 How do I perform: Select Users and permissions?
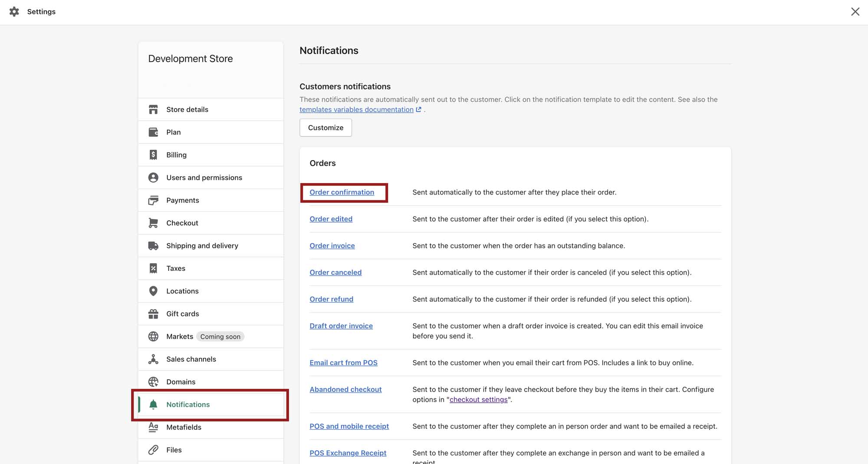[x=211, y=178]
